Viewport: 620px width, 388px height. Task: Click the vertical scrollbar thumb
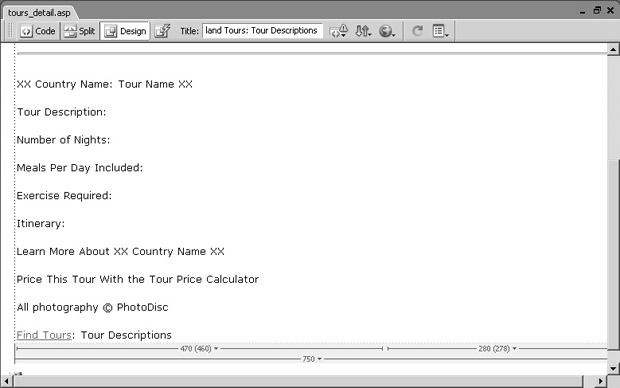point(613,254)
